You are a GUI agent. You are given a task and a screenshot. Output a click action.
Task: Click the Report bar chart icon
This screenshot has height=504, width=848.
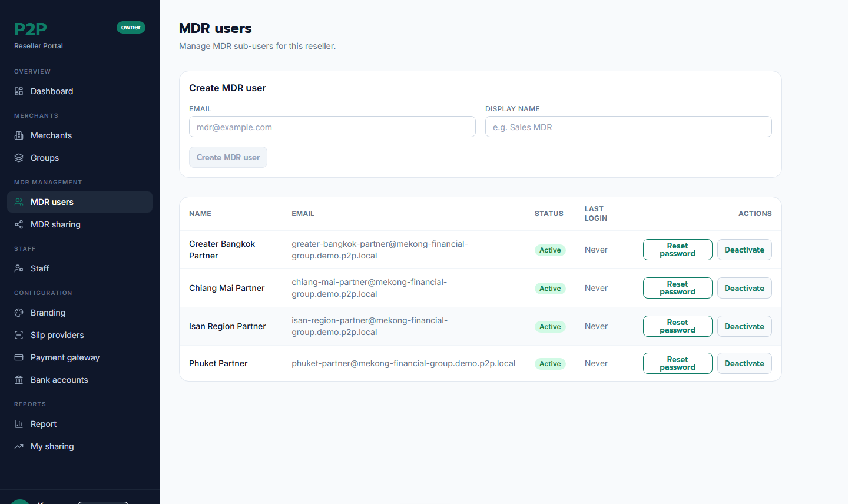(19, 424)
